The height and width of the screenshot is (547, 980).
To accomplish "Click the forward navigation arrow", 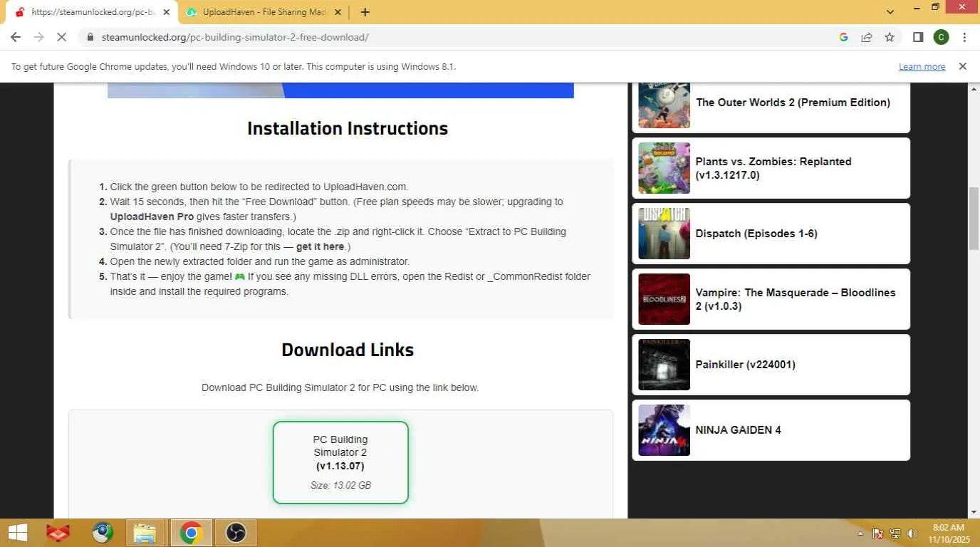I will pyautogui.click(x=38, y=37).
